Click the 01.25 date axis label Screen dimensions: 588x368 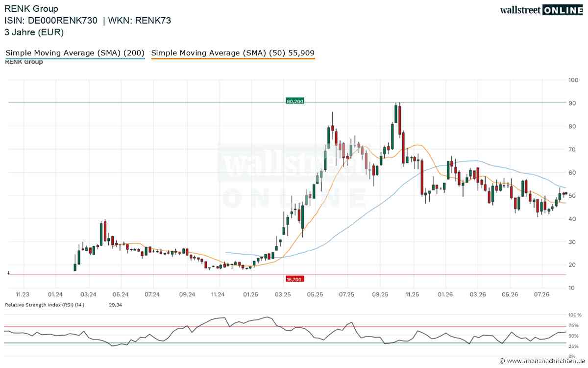point(251,294)
